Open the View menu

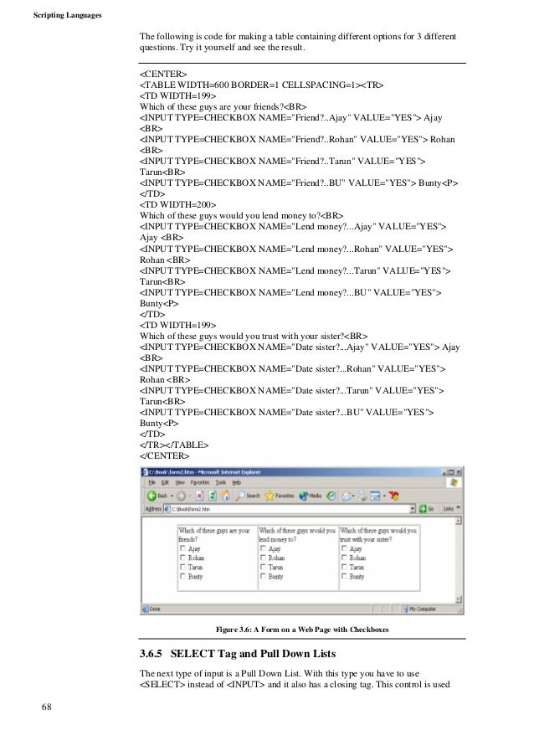coord(180,482)
